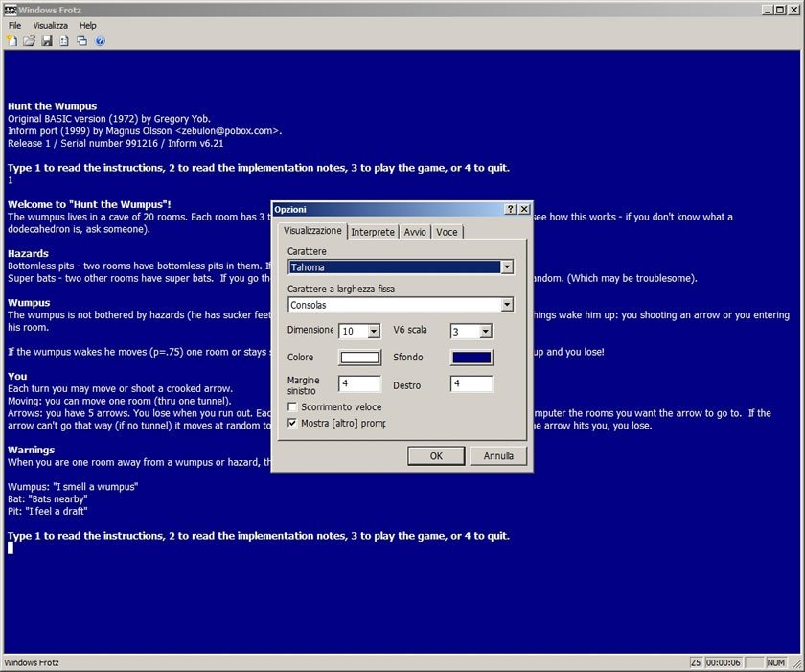
Task: Switch to the Interprete tab
Action: 373,232
